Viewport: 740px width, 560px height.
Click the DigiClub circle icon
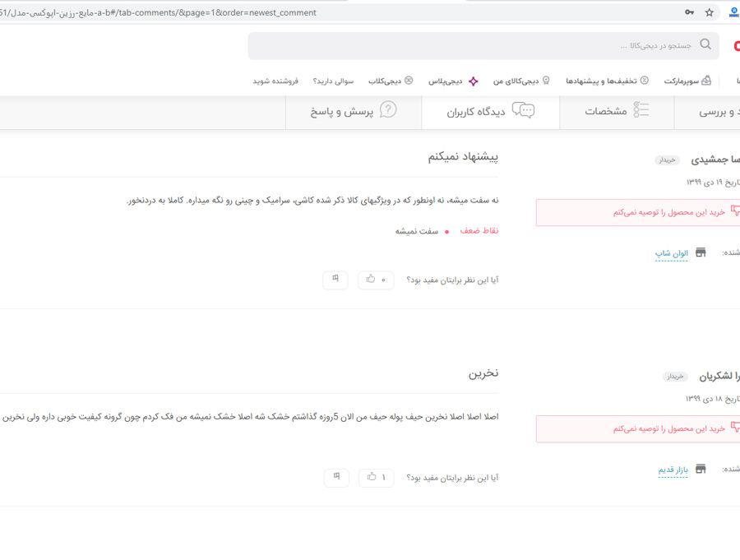point(409,81)
